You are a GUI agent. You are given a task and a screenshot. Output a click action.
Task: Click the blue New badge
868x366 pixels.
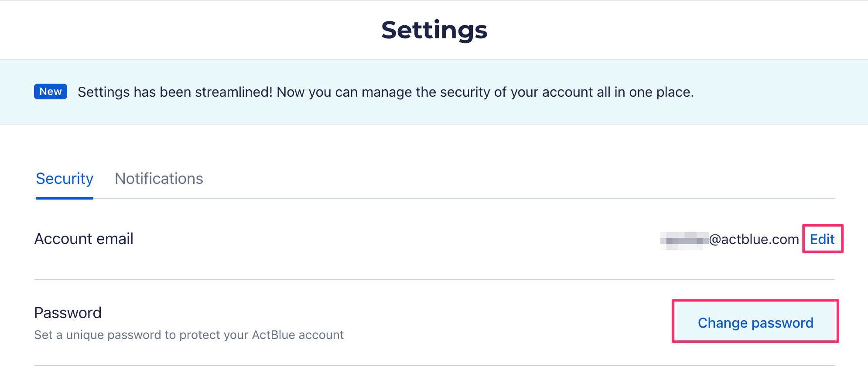click(51, 91)
